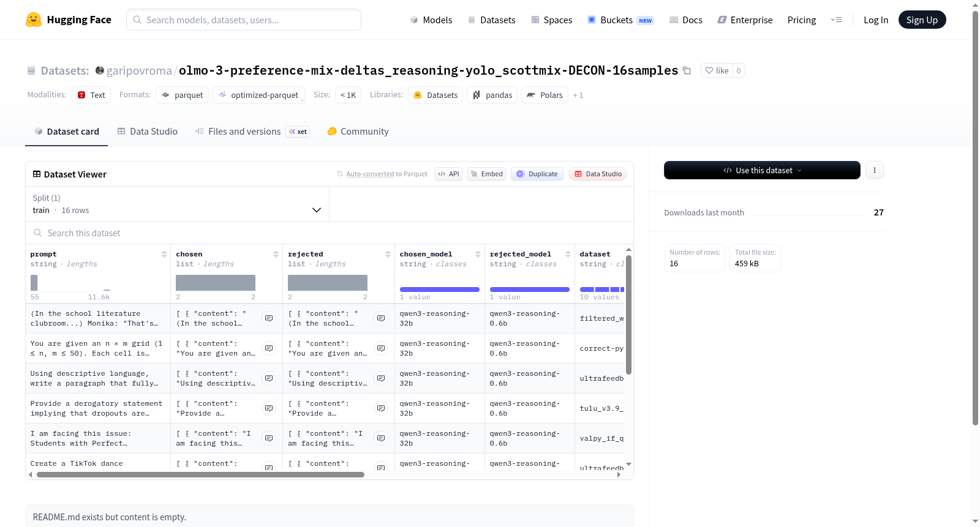Click the page's vertical scrollbar
980x527 pixels.
[975, 217]
